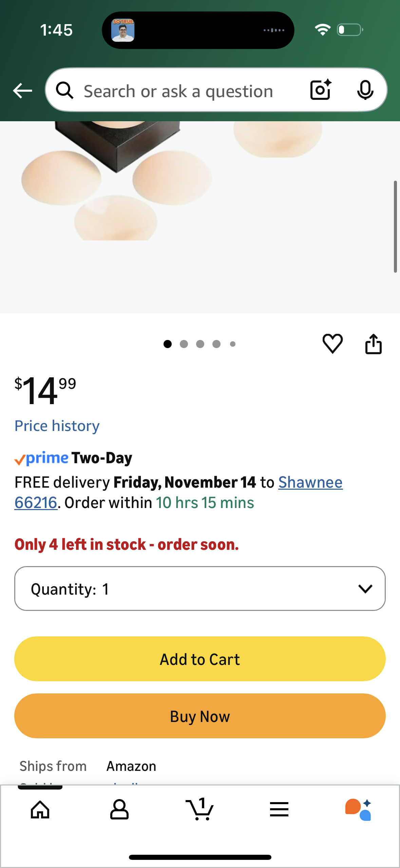This screenshot has height=868, width=400.
Task: Select the first carousel page indicator
Action: pos(167,344)
